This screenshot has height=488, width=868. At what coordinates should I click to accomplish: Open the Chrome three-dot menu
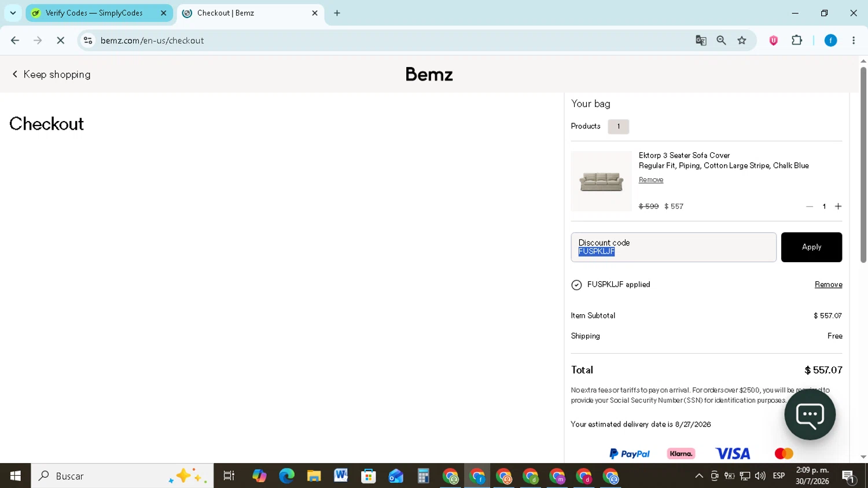[854, 41]
